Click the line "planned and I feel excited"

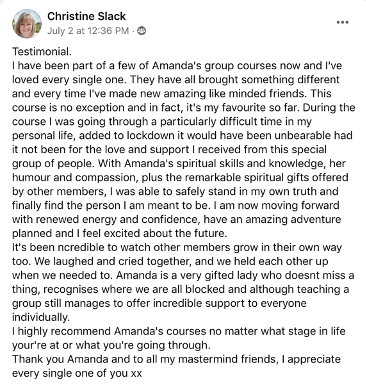tap(120, 233)
